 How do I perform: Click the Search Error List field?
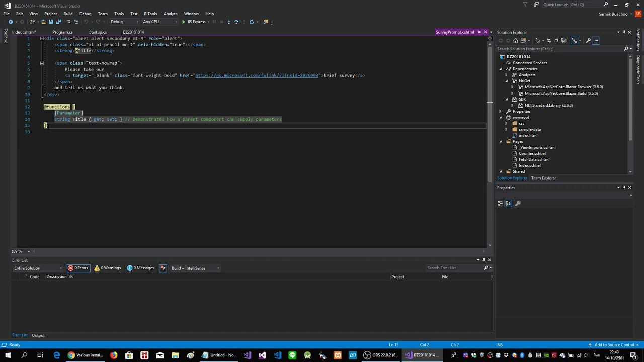[x=454, y=268]
